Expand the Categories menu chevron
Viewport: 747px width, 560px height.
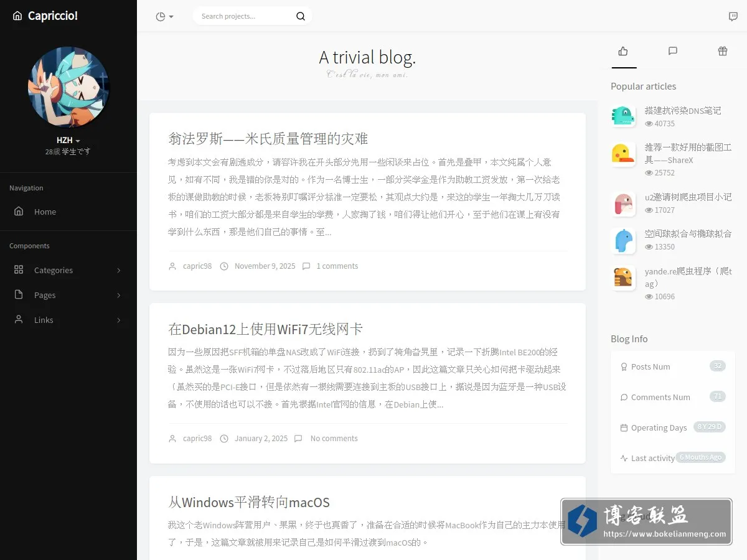(x=119, y=271)
